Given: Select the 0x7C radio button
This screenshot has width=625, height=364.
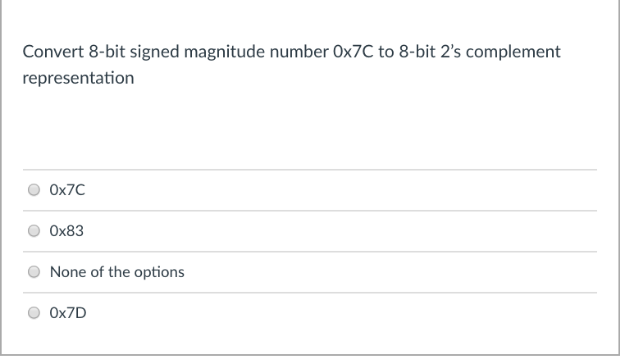Looking at the screenshot, I should coord(34,189).
